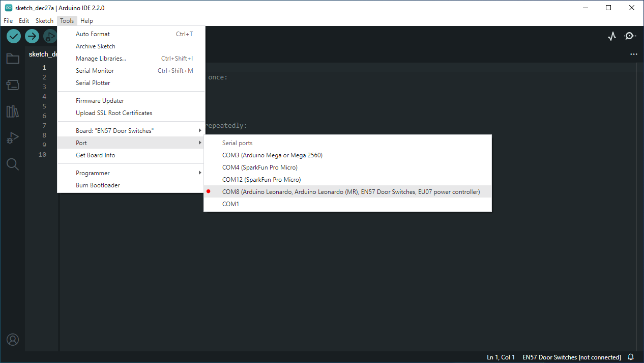The image size is (644, 363).
Task: Choose Auto Format from Tools menu
Action: pos(131,34)
